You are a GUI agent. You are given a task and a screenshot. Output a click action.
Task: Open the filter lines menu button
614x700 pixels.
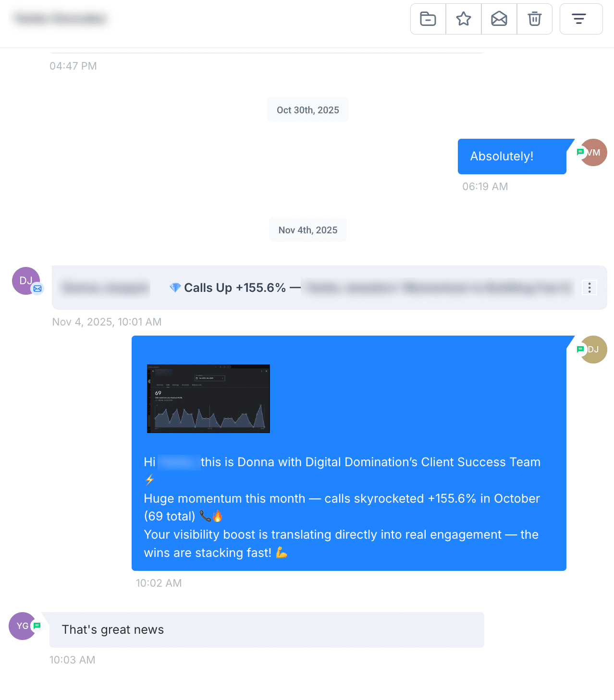[581, 19]
